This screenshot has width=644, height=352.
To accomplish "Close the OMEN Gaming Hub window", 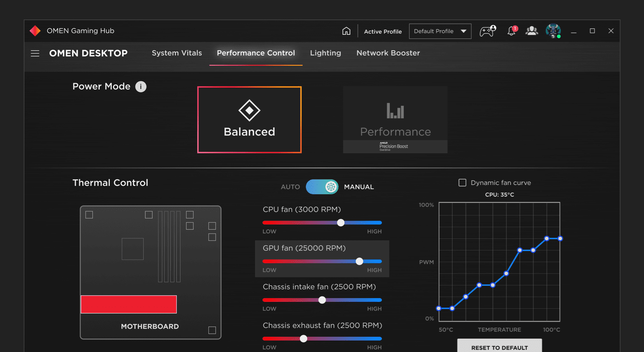I will (611, 31).
